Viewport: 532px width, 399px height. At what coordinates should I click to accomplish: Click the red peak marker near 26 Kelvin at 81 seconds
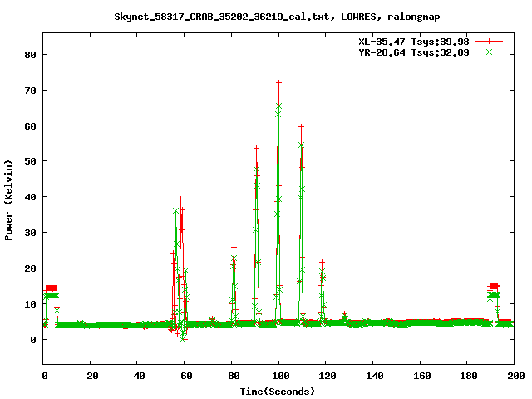[x=234, y=247]
